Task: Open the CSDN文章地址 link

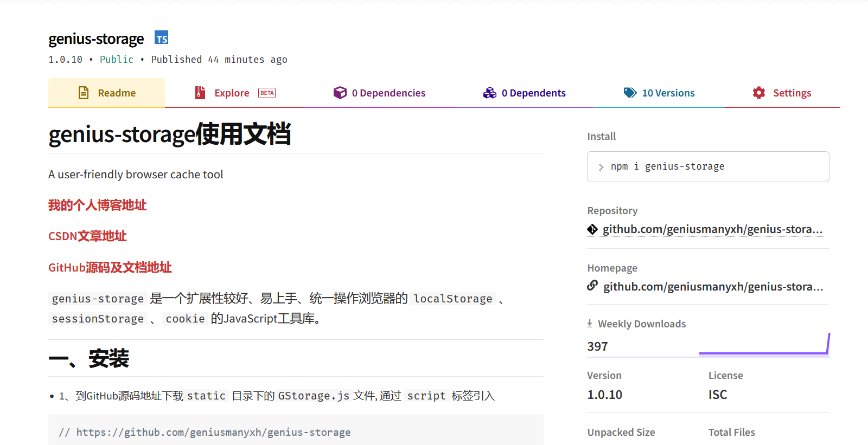Action: (87, 236)
